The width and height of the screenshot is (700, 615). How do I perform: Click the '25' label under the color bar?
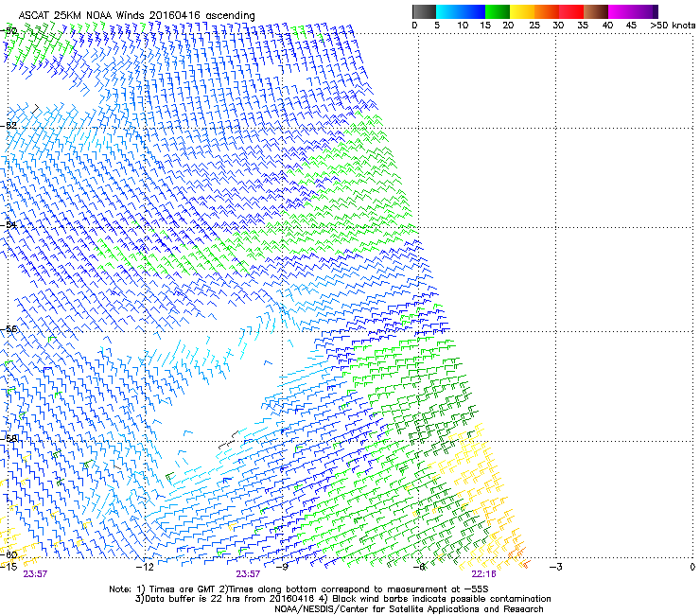534,26
